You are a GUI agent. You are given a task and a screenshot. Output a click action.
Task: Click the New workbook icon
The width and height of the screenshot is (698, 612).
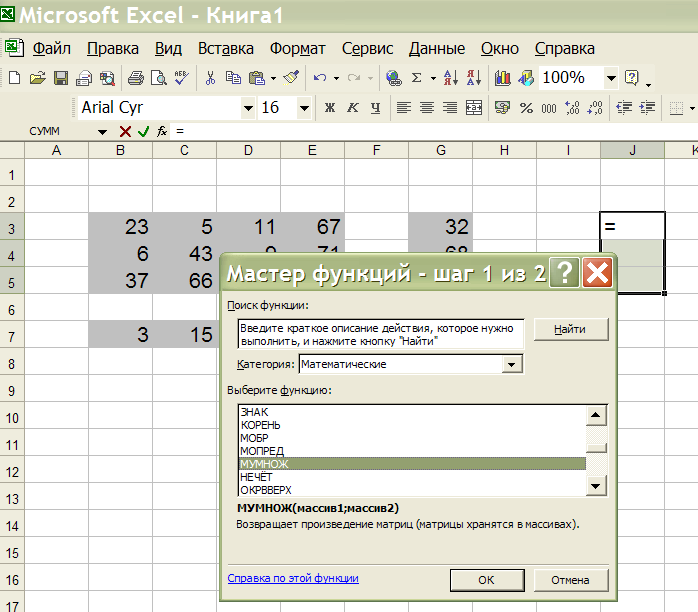point(14,78)
